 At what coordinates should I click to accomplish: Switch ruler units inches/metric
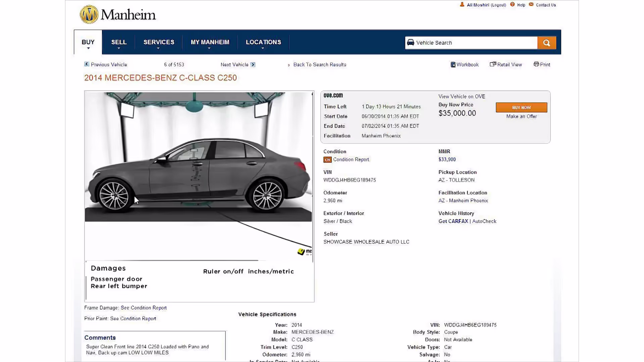[271, 271]
